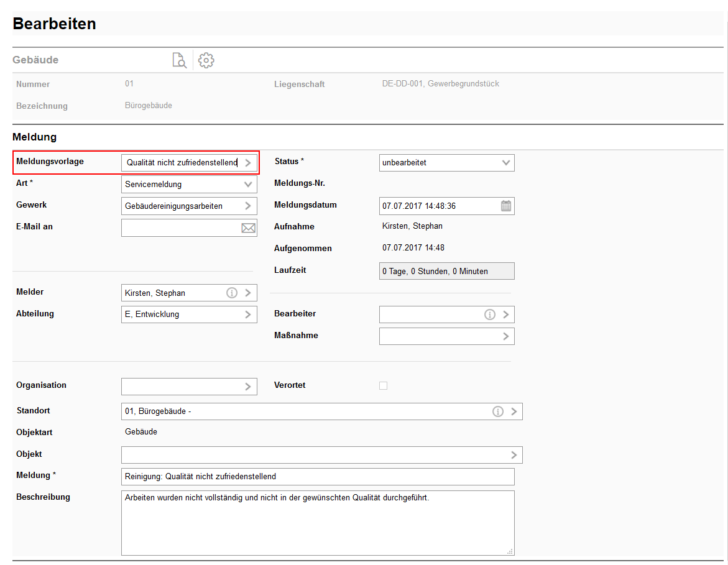This screenshot has height=565, width=728.
Task: Open the calendar icon for Meldungsdatum
Action: 506,206
